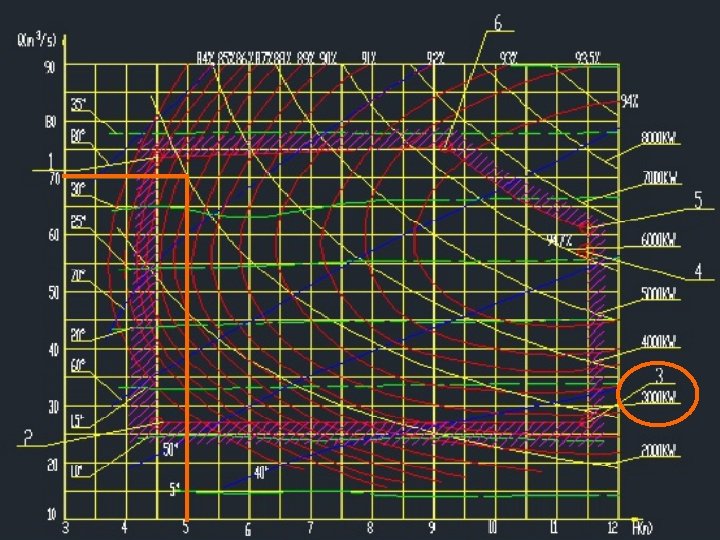Click the H(m) horizontal axis title
The width and height of the screenshot is (720, 540).
click(642, 528)
